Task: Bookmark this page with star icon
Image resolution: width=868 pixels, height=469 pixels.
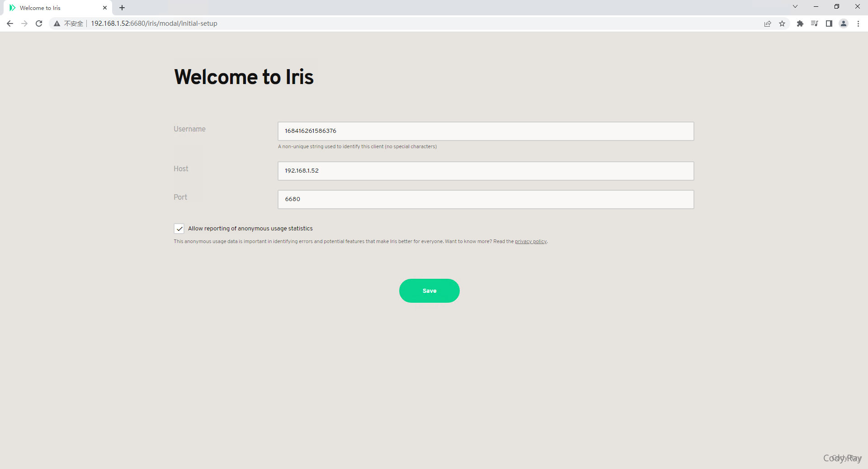Action: pos(782,23)
